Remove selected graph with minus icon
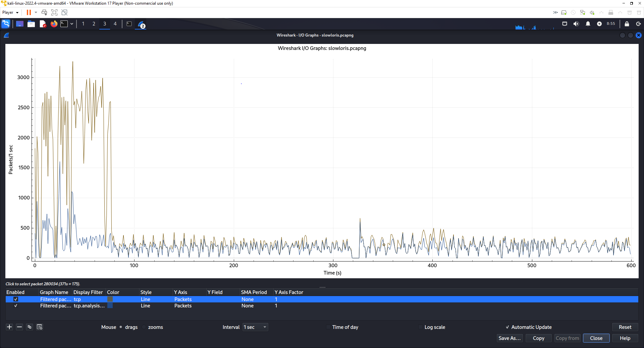Screen dimensions: 644x348 (x=19, y=327)
